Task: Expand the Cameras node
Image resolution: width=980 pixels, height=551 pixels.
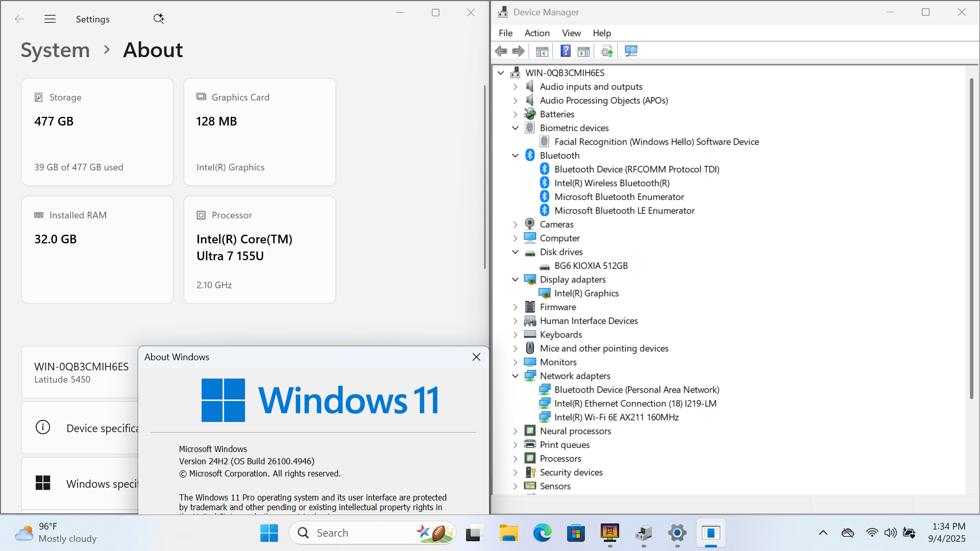Action: [515, 224]
